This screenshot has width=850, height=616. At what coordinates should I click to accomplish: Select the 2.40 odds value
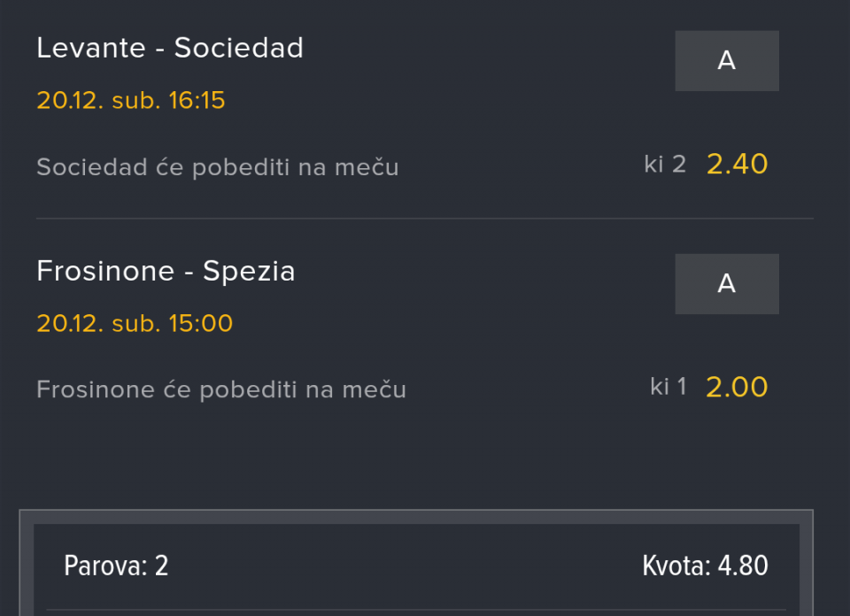[737, 165]
